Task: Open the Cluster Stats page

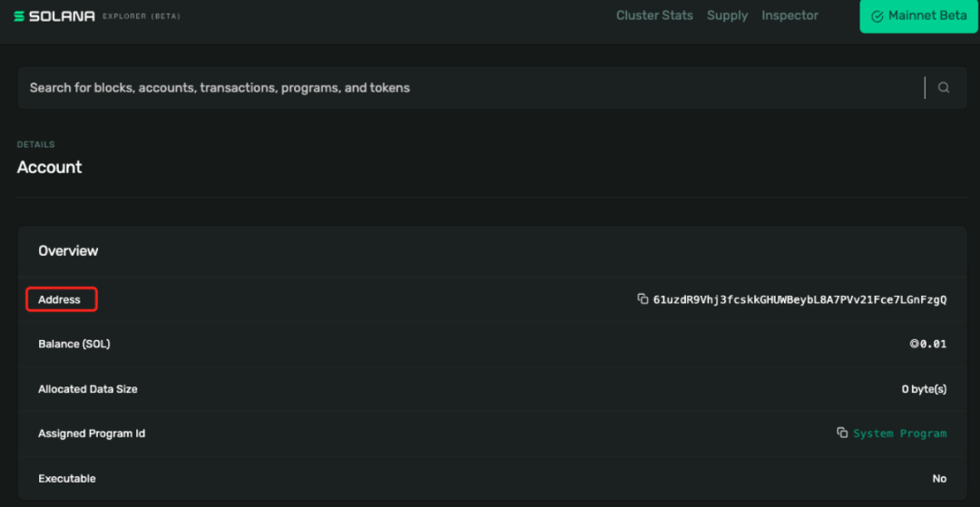Action: pyautogui.click(x=654, y=15)
